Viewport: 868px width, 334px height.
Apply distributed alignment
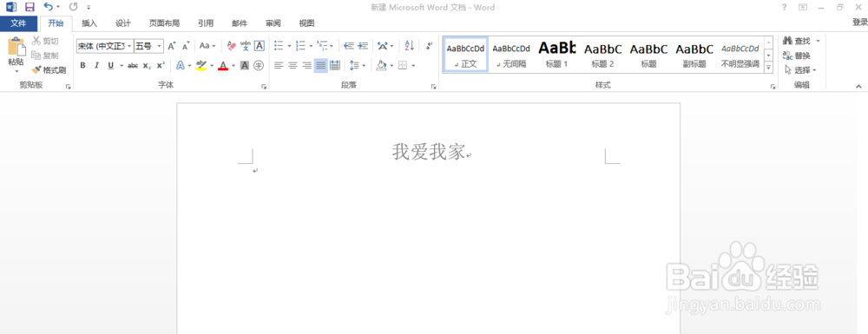click(334, 66)
